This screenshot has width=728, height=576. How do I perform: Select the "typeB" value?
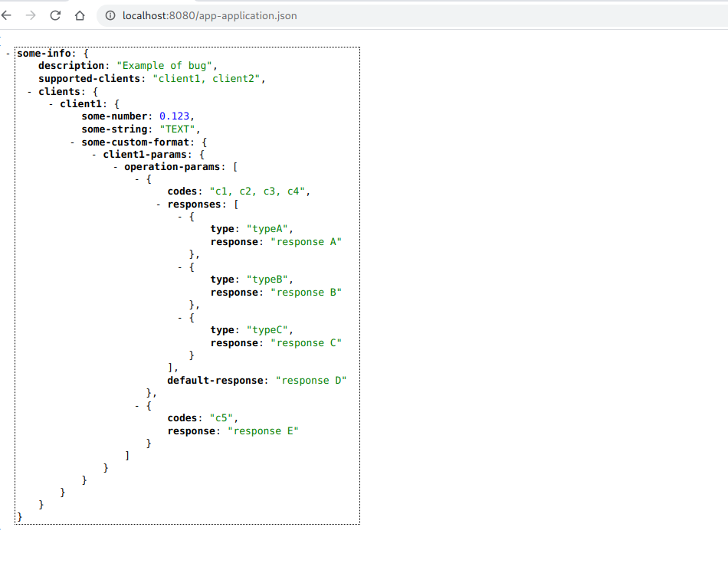point(267,280)
